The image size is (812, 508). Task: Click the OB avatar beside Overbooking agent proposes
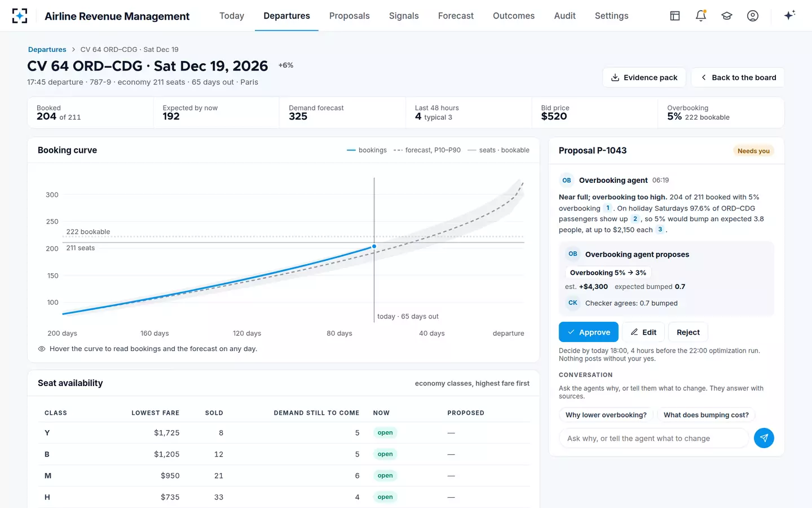click(573, 254)
